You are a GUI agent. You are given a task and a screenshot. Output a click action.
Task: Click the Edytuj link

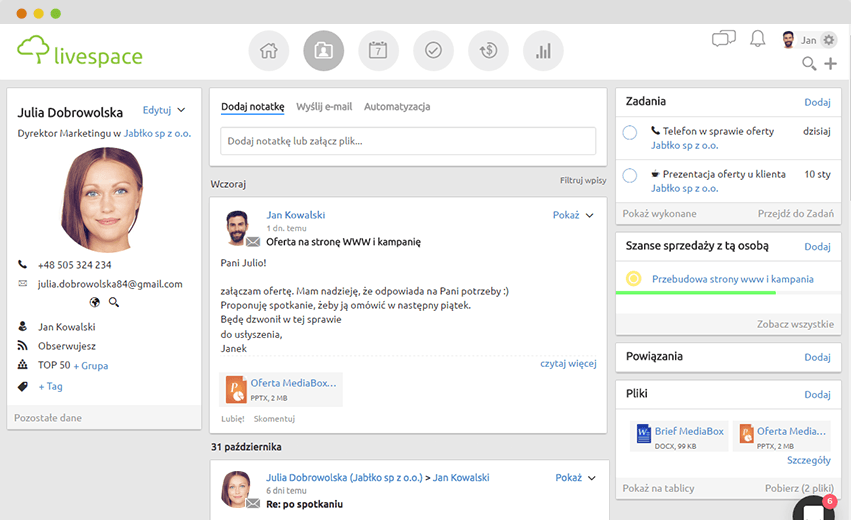(157, 110)
